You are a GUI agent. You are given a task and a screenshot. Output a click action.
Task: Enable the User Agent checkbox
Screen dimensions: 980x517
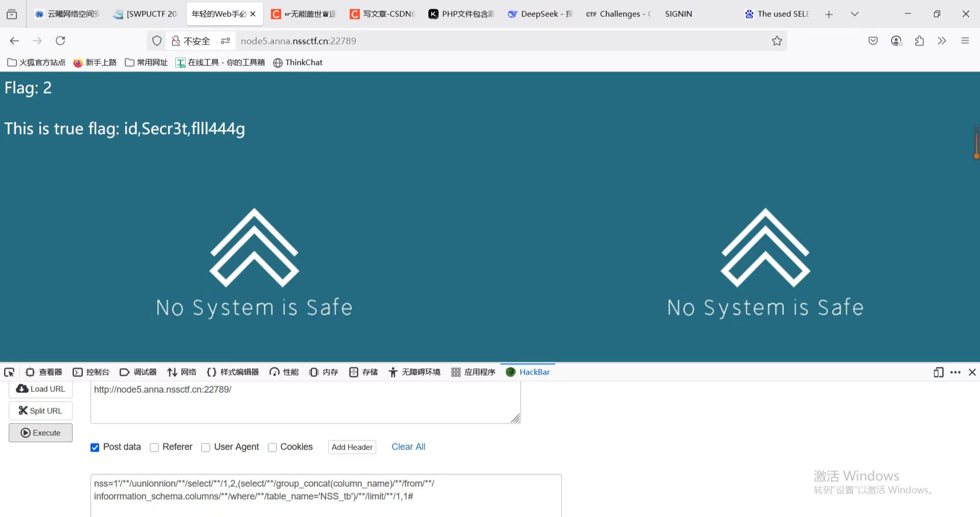click(x=206, y=448)
